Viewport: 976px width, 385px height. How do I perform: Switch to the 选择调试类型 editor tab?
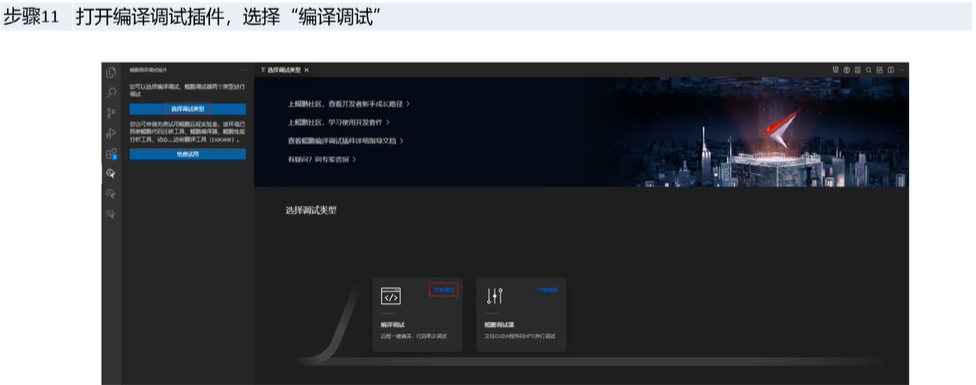pyautogui.click(x=284, y=70)
